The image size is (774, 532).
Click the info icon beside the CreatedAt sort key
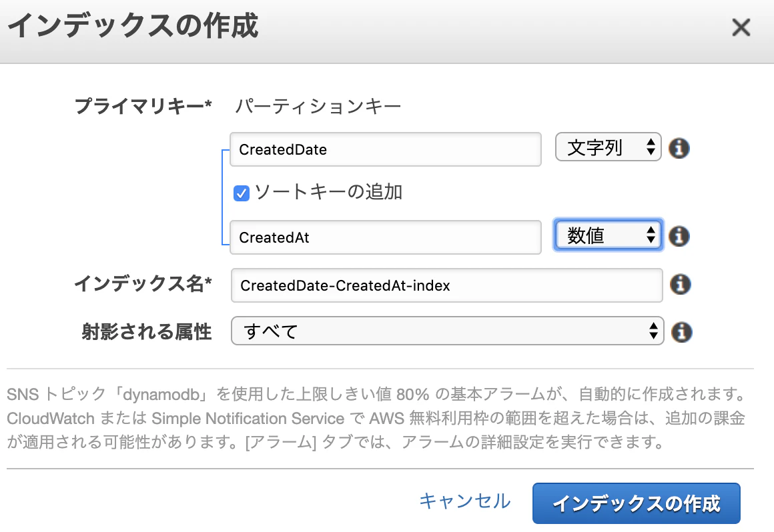[x=679, y=236]
